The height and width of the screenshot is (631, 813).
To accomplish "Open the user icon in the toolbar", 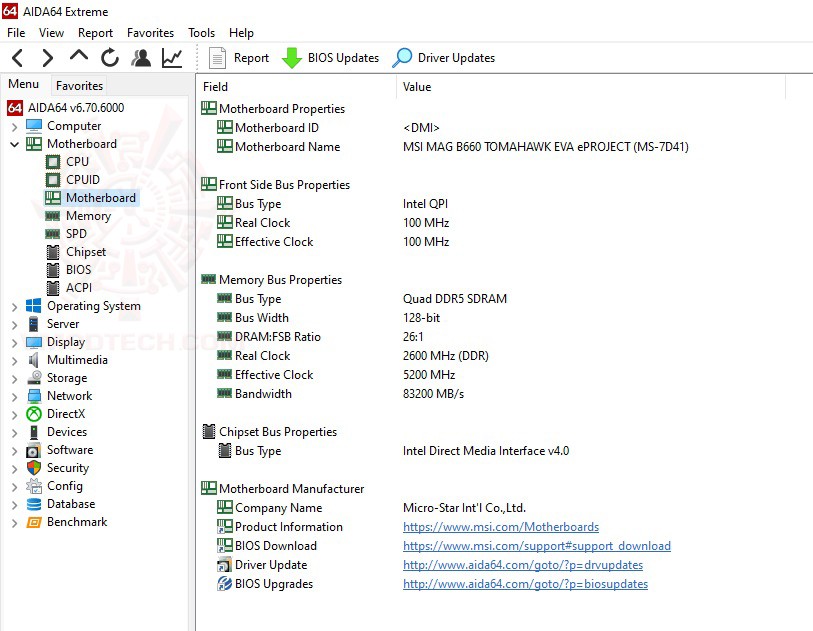I will [141, 58].
